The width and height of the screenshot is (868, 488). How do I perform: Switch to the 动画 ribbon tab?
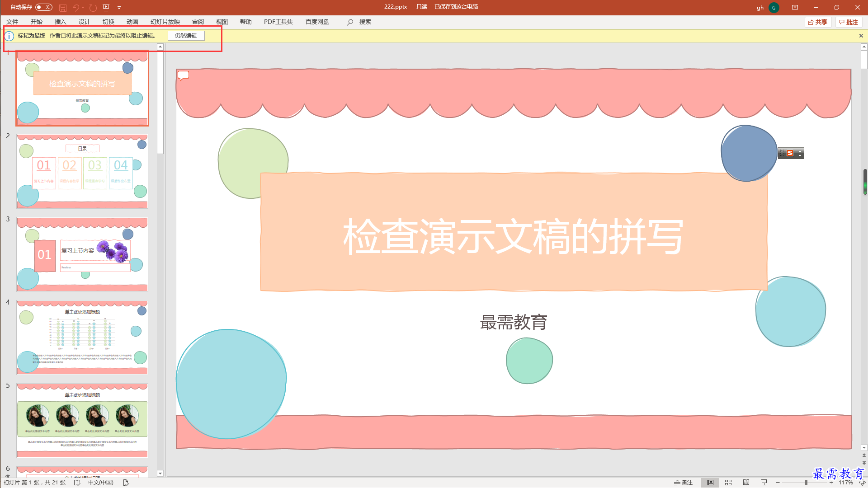(132, 22)
